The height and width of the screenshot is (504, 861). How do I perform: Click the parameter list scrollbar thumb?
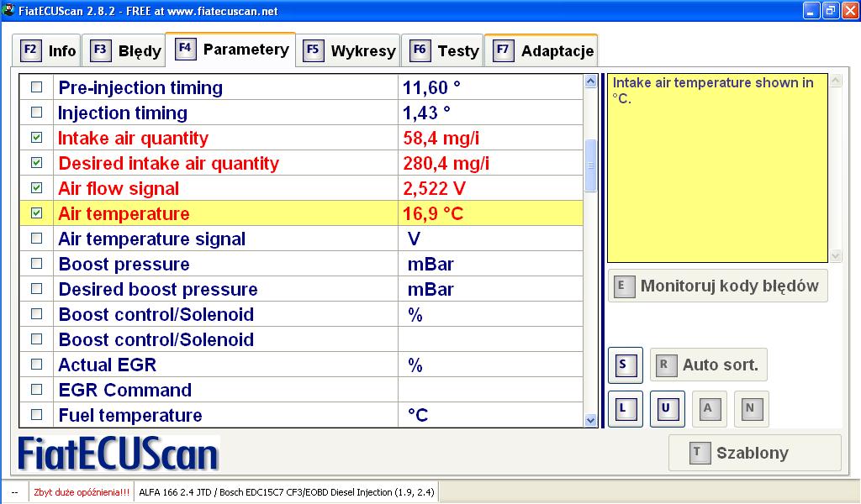(591, 165)
